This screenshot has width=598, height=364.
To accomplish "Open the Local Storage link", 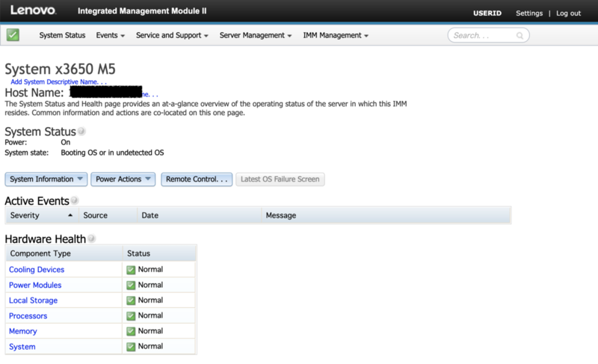I will coord(33,300).
